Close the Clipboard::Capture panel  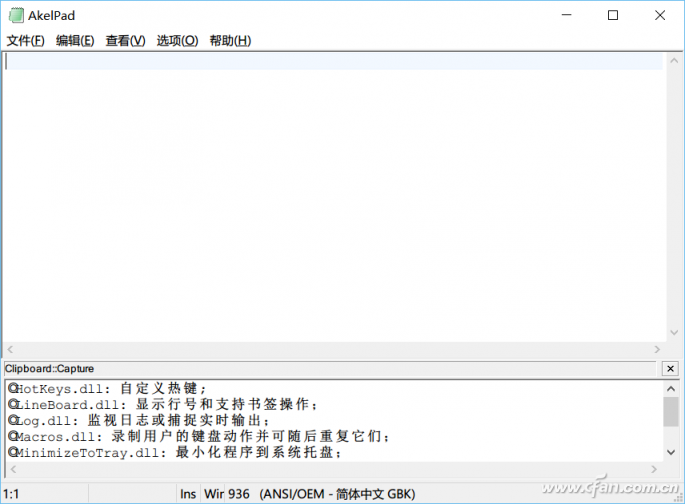tap(671, 369)
